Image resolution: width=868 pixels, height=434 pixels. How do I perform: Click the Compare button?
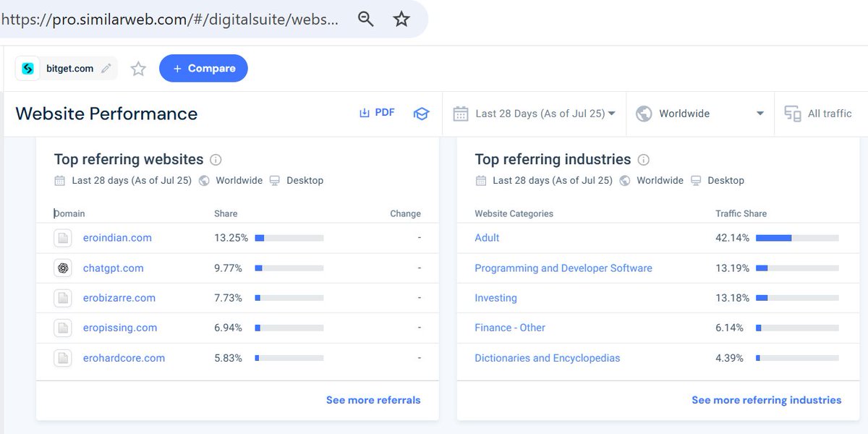click(x=203, y=69)
